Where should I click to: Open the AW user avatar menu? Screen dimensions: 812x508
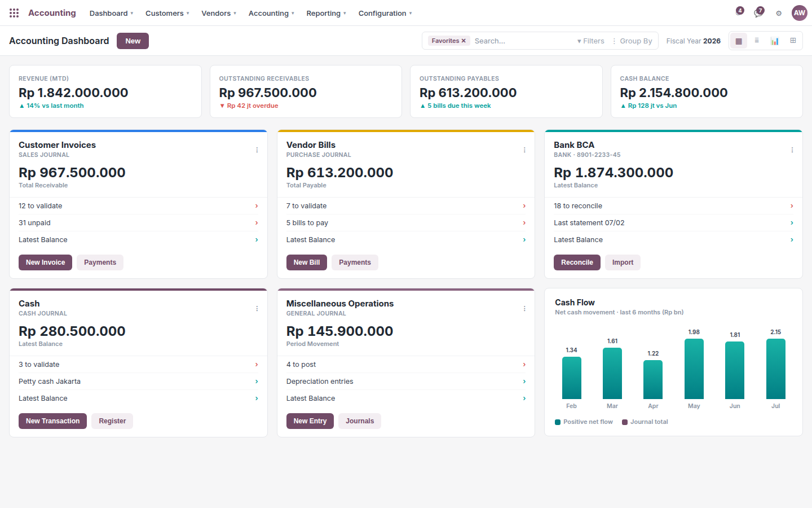point(800,13)
